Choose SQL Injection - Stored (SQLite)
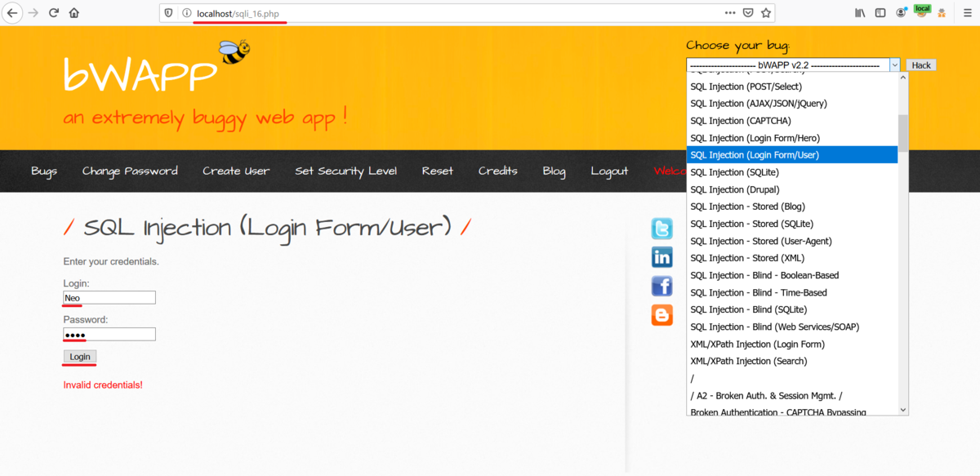The height and width of the screenshot is (476, 980). (x=792, y=224)
